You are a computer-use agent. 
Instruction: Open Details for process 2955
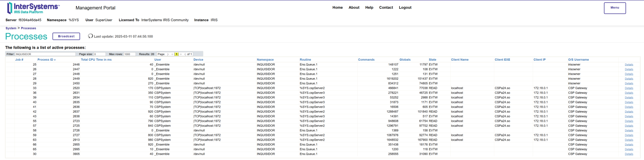(x=629, y=145)
